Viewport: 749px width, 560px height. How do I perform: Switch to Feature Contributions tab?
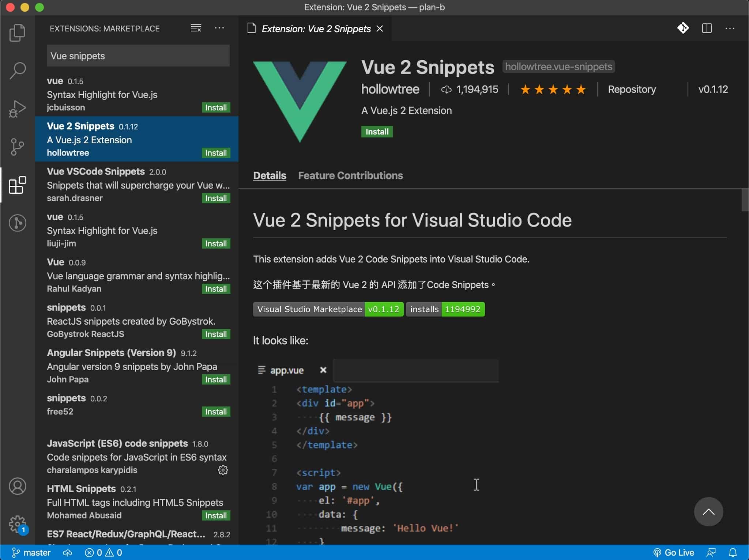pos(350,175)
